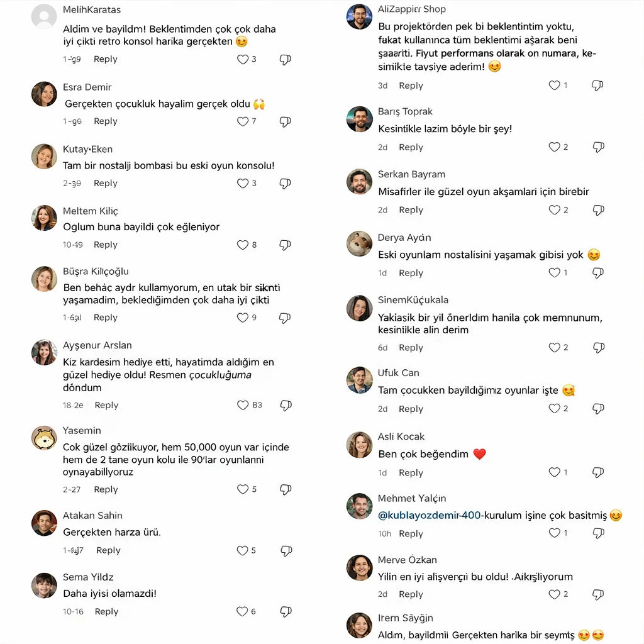Image resolution: width=644 pixels, height=644 pixels.
Task: Like Merve Özkan's comment
Action: click(554, 594)
